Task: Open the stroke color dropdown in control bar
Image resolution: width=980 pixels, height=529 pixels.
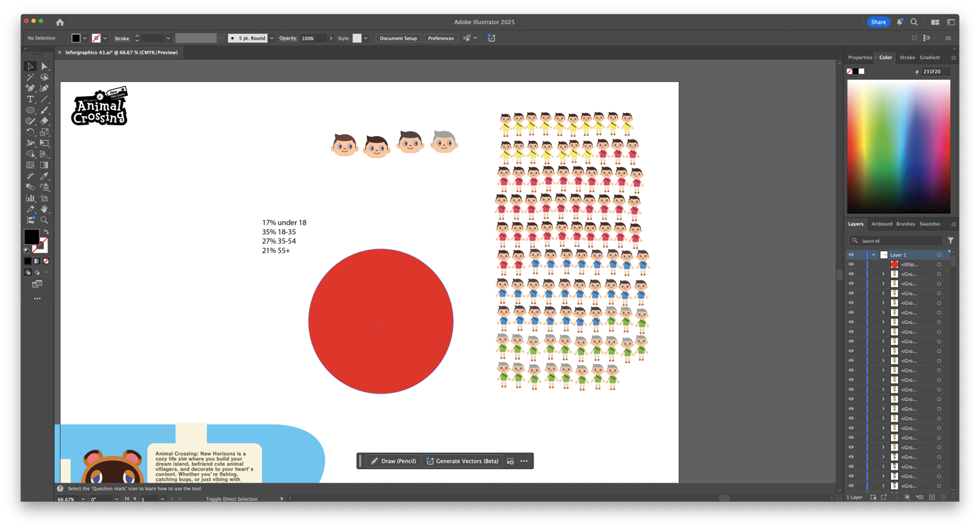Action: click(105, 38)
